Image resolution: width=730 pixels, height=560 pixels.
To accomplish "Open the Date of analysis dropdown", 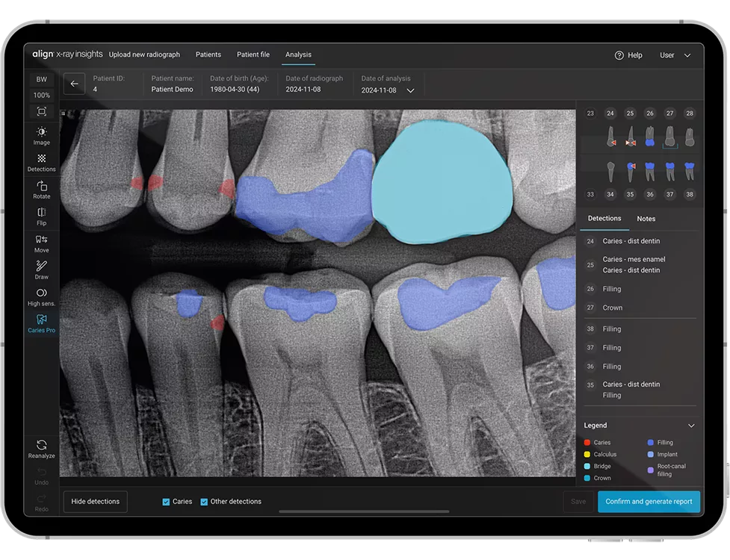I will [409, 90].
